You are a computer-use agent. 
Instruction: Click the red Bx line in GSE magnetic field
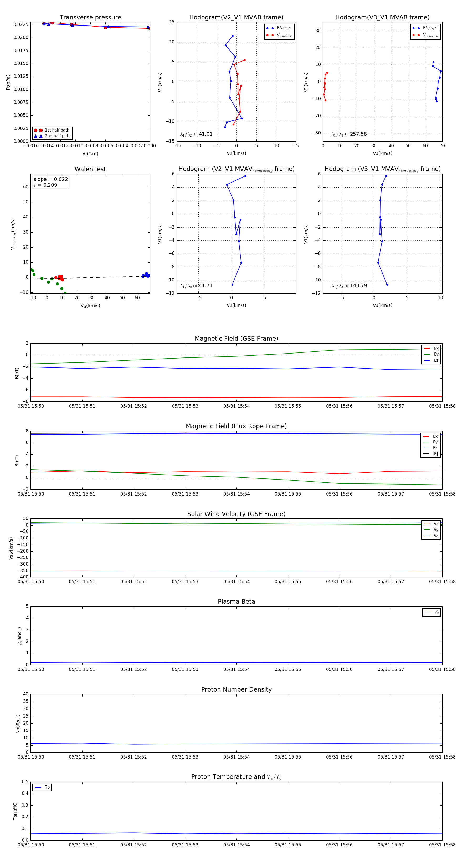click(236, 398)
